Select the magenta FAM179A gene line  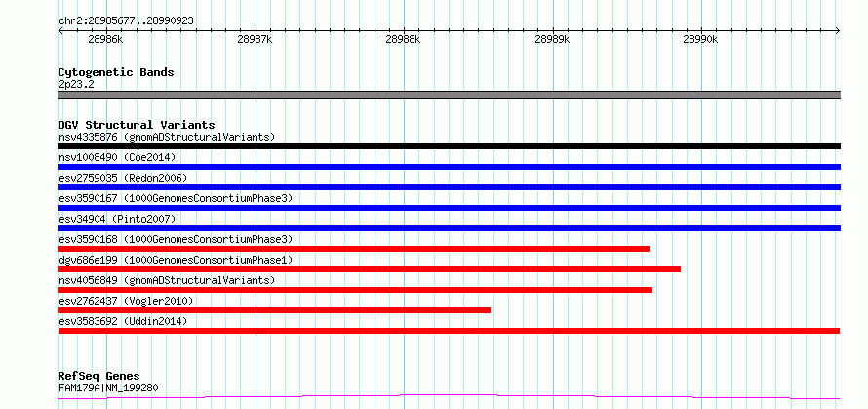coord(449,397)
